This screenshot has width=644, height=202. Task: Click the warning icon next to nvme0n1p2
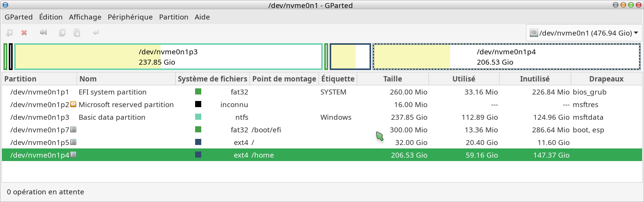click(x=73, y=104)
